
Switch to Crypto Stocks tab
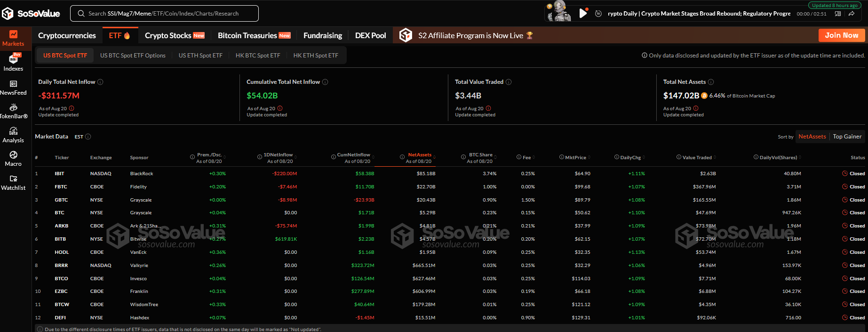click(x=175, y=35)
